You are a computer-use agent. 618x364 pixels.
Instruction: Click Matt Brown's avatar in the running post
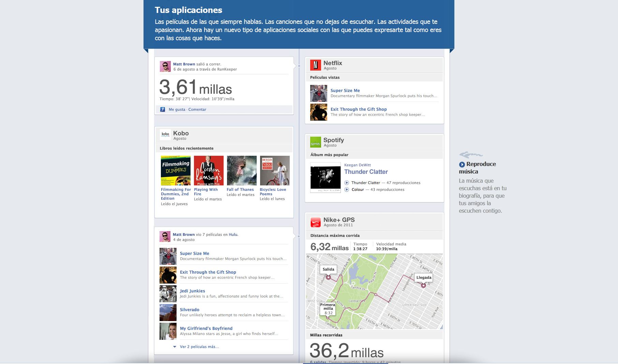coord(165,66)
